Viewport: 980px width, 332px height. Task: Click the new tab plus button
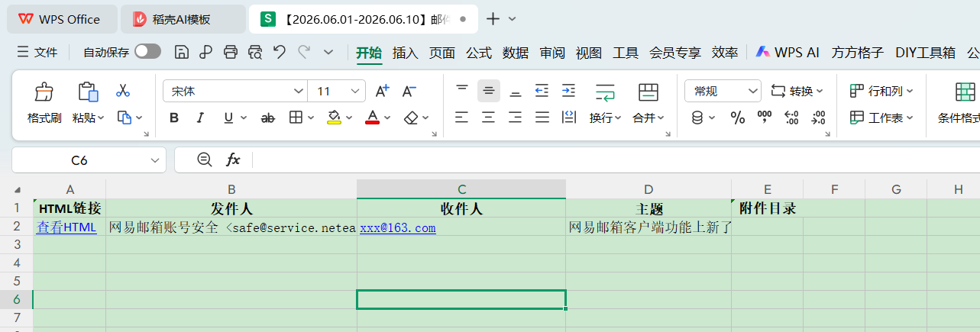point(493,19)
